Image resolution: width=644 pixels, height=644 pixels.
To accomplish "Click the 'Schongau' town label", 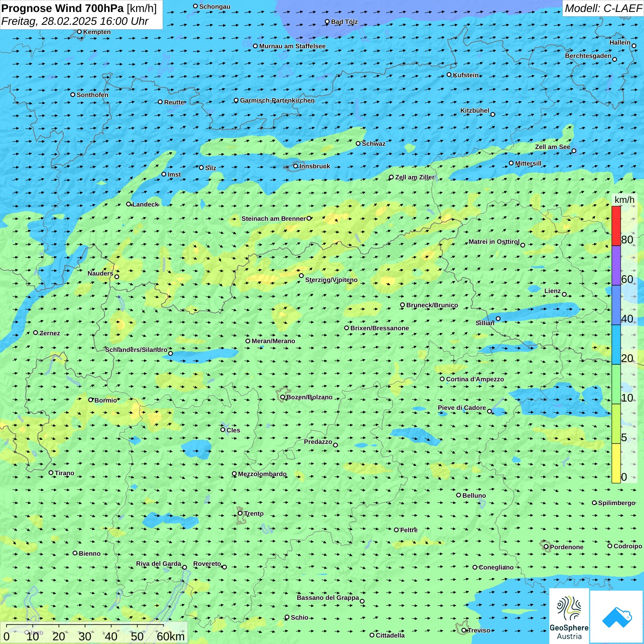I will pos(215,6).
